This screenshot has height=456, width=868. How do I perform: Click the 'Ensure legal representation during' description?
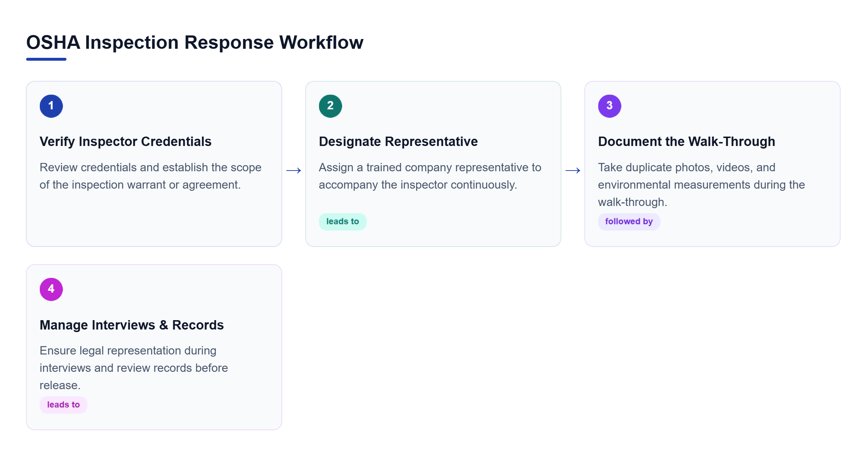tap(134, 368)
